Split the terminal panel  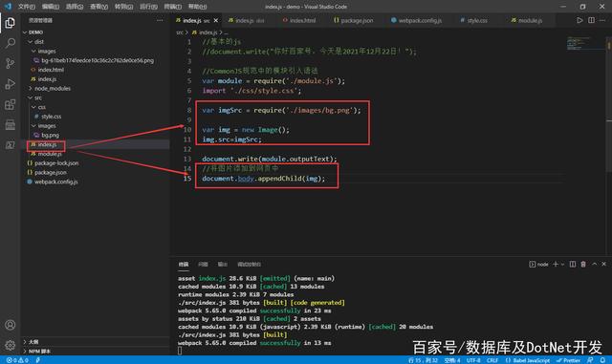572,264
